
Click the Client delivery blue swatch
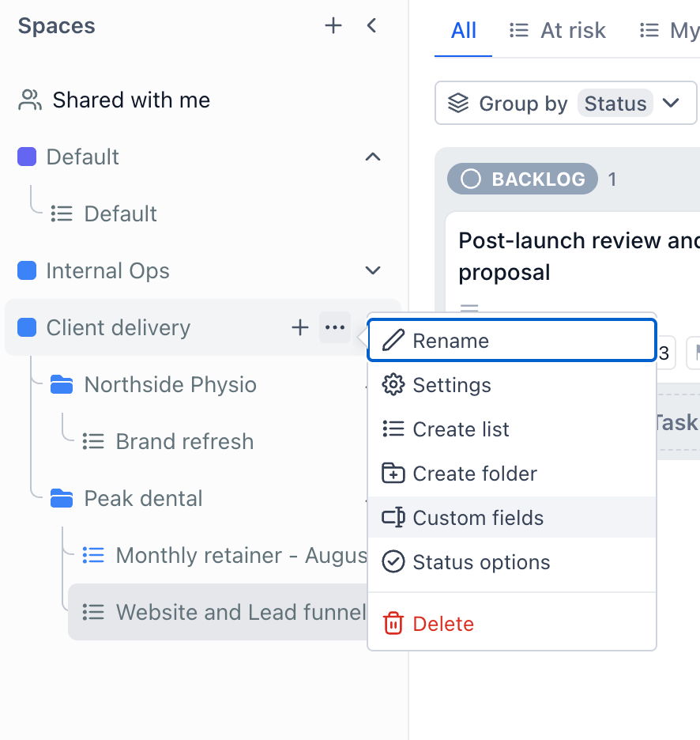click(x=27, y=327)
